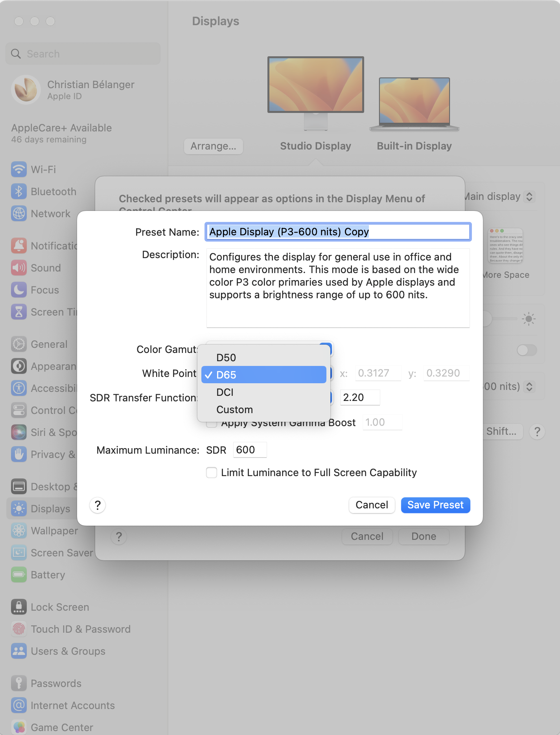This screenshot has width=560, height=735.
Task: Open the Passwords key icon
Action: click(x=19, y=683)
